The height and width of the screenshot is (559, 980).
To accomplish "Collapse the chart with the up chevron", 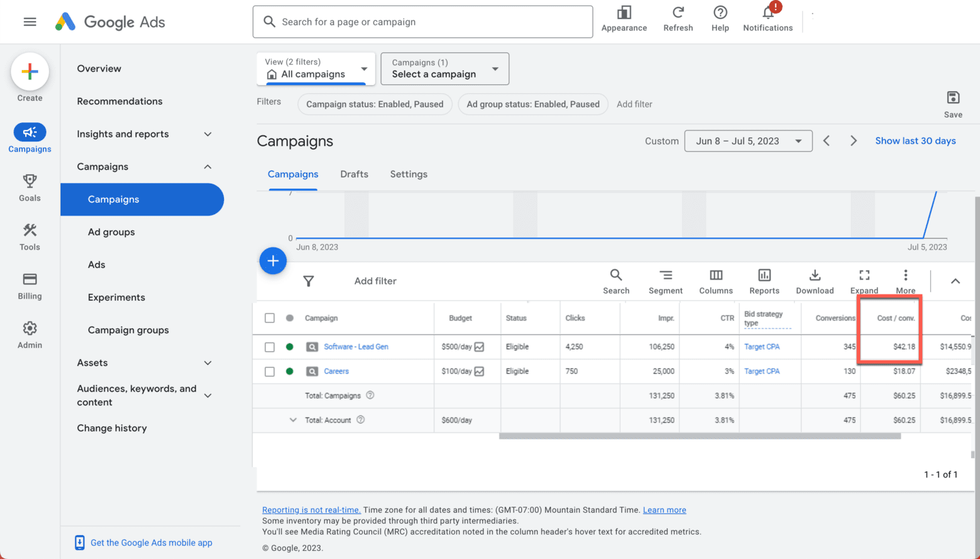I will click(955, 281).
